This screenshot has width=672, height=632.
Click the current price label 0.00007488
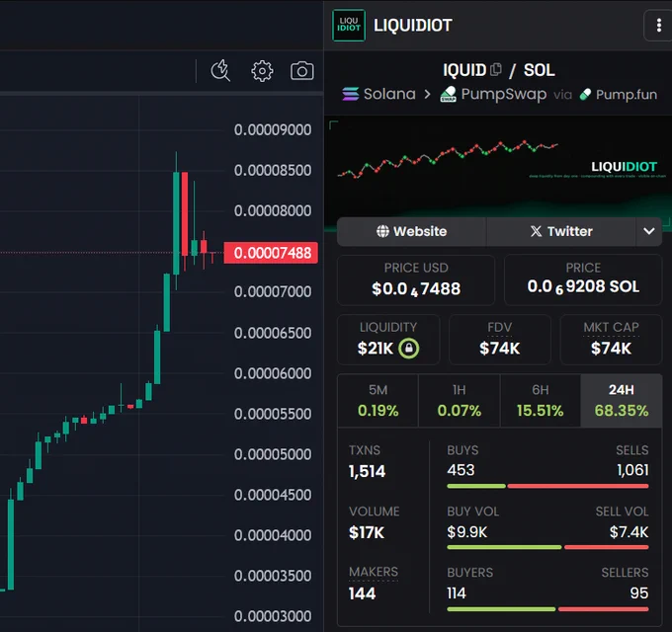click(x=271, y=253)
